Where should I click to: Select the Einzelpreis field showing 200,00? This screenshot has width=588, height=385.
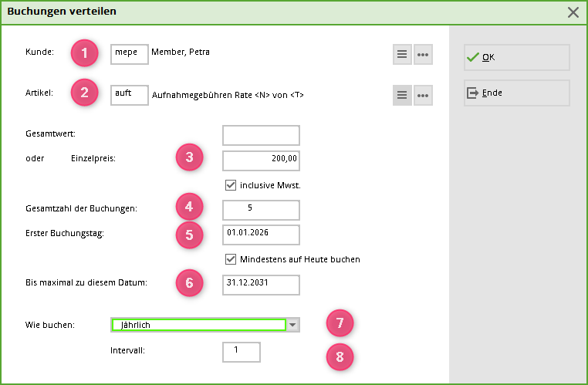(261, 160)
